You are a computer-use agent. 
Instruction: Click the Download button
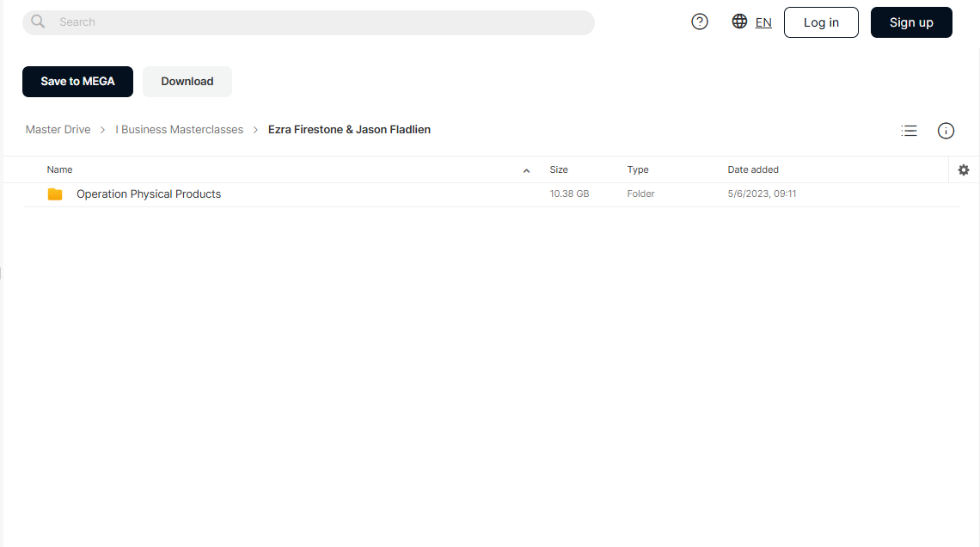(x=187, y=81)
